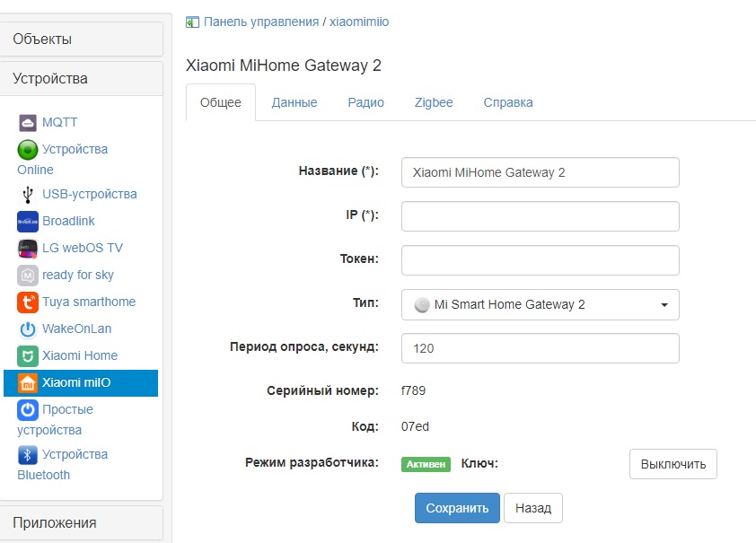Click the USB devices icon

click(27, 195)
